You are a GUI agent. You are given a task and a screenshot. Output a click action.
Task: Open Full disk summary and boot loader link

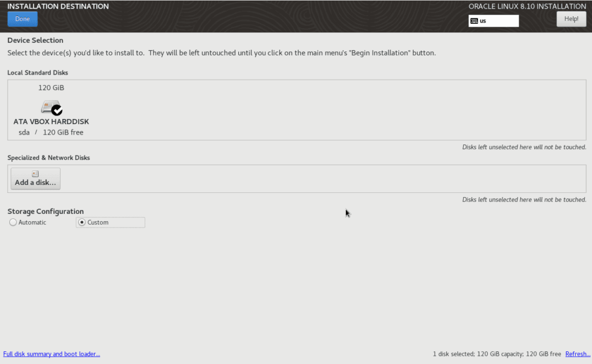51,354
